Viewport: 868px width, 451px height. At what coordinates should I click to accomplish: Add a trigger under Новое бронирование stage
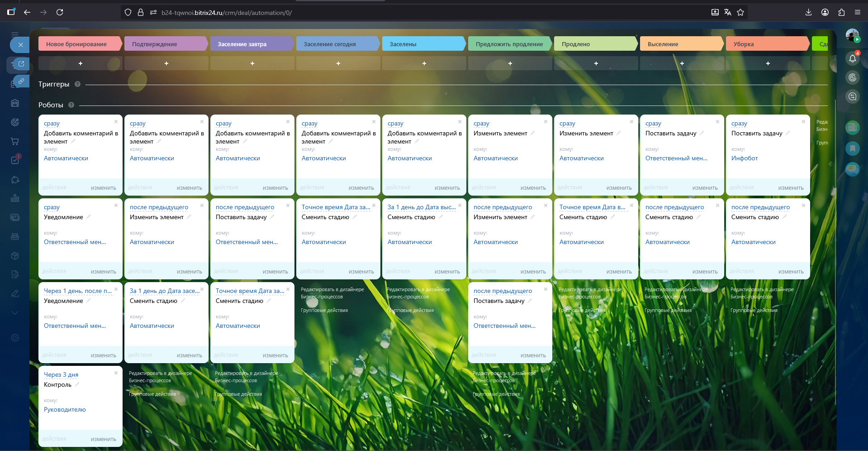(x=81, y=63)
